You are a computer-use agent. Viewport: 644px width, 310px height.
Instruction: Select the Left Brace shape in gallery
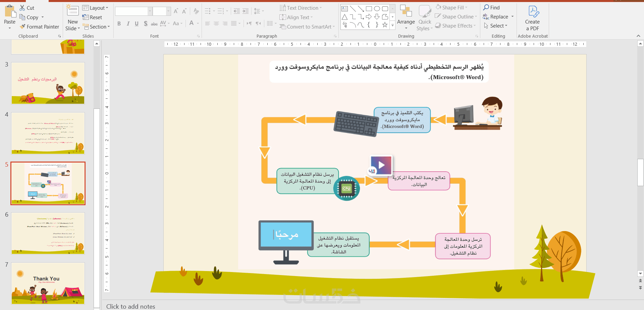(x=369, y=25)
